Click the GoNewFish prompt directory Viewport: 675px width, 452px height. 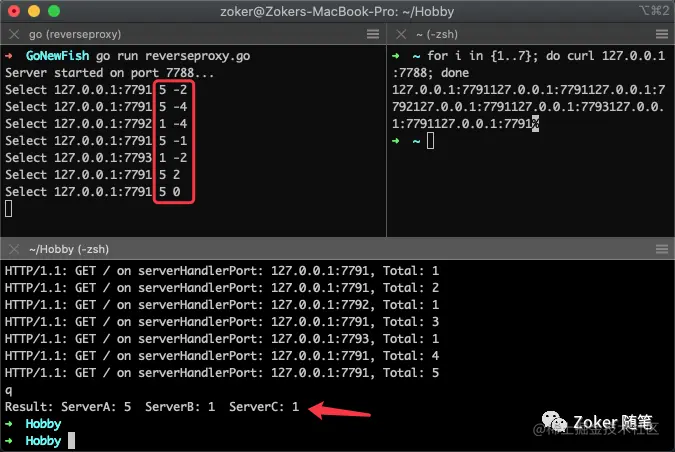point(57,56)
